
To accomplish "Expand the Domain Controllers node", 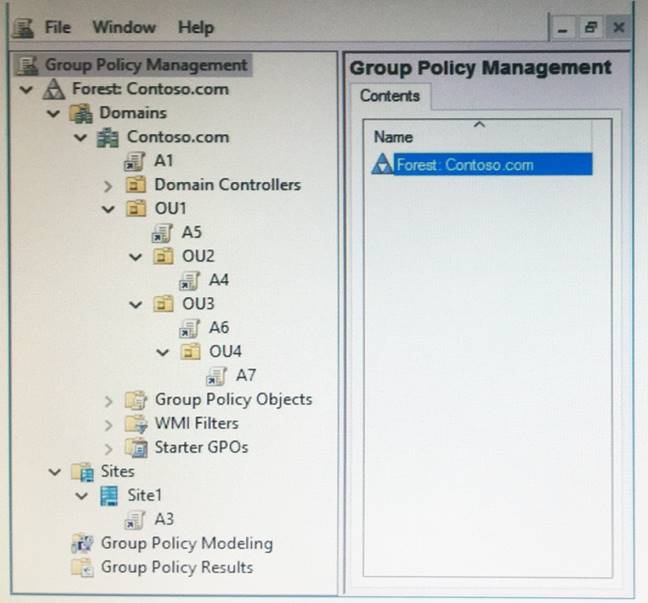I will point(108,185).
